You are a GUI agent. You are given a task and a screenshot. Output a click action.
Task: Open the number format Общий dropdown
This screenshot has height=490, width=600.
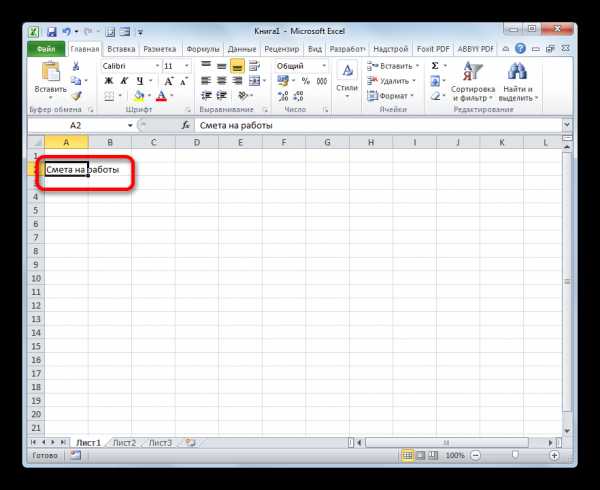pos(324,66)
